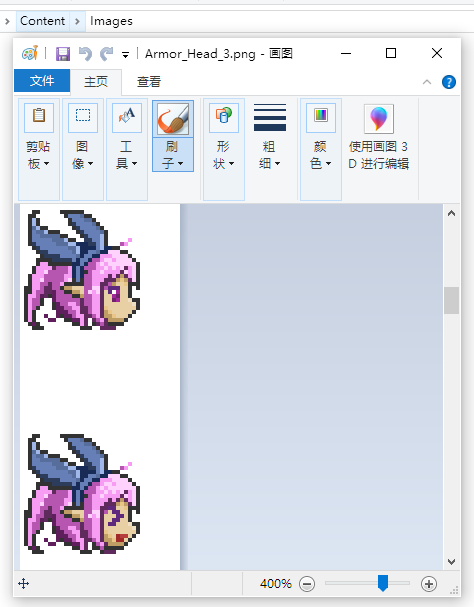Screen dimensions: 474x607
Task: Expand the 刷子 (Brushes) dropdown arrow
Action: tap(173, 154)
